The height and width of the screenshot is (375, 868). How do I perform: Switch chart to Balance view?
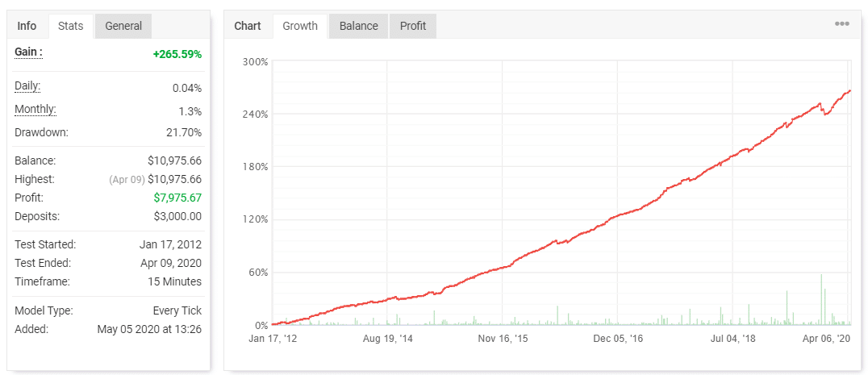(358, 26)
